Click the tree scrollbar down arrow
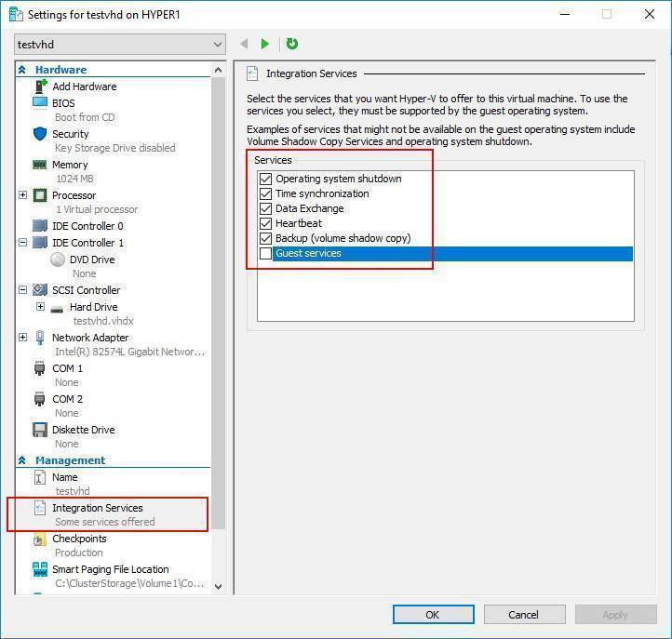 [218, 586]
